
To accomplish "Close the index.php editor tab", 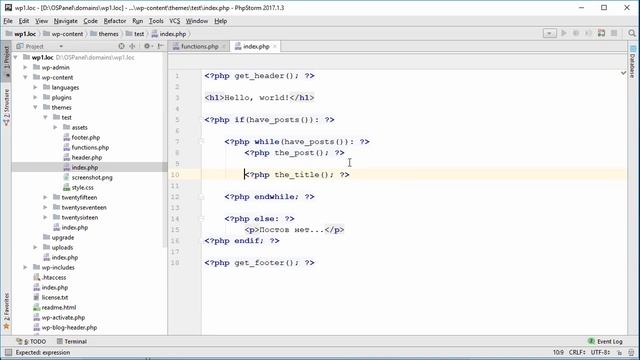I will (x=275, y=47).
